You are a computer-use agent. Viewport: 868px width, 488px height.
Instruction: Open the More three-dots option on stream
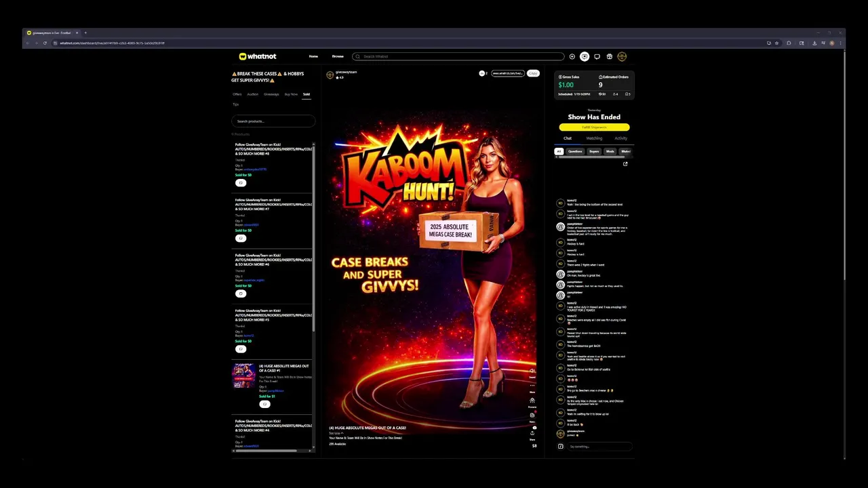(x=532, y=386)
